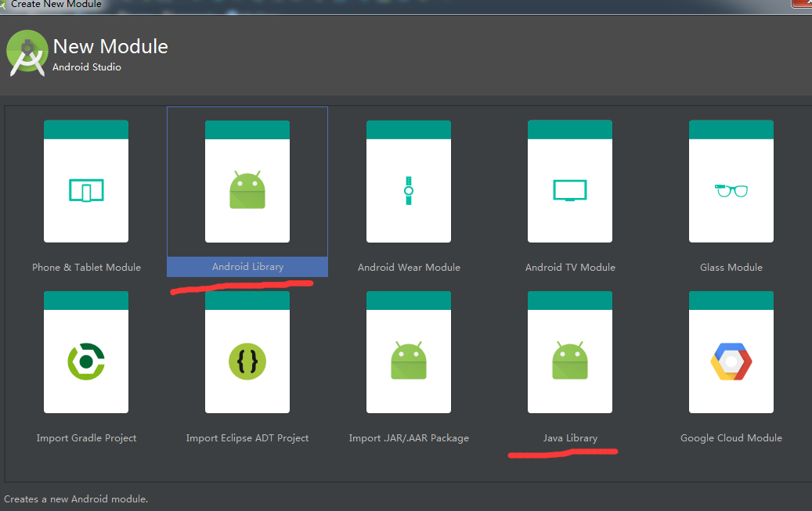The height and width of the screenshot is (511, 812).
Task: Click the highlighted "Android Library" label
Action: tap(247, 267)
